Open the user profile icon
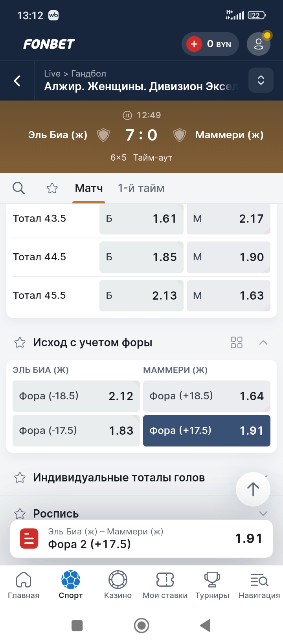The height and width of the screenshot is (644, 283). pos(258,44)
